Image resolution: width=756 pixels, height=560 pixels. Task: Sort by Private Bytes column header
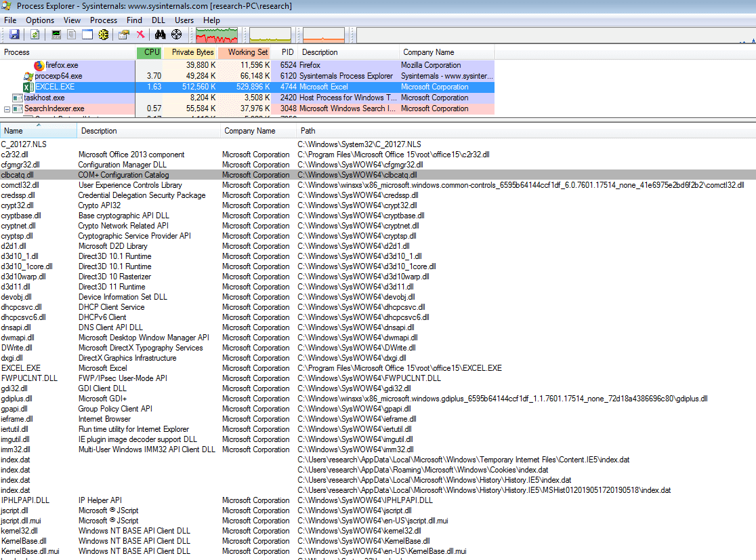click(x=190, y=52)
